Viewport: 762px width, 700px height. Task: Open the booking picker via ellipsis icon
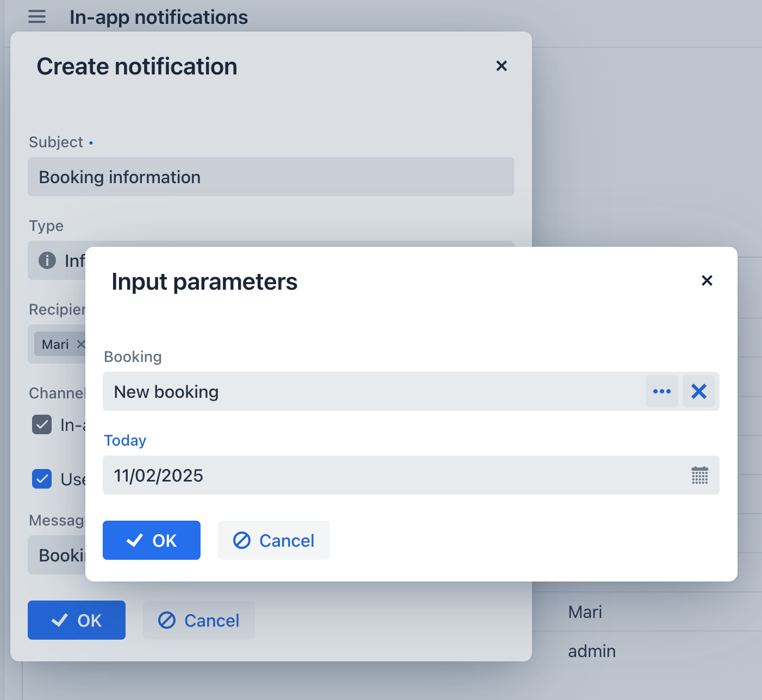tap(661, 391)
